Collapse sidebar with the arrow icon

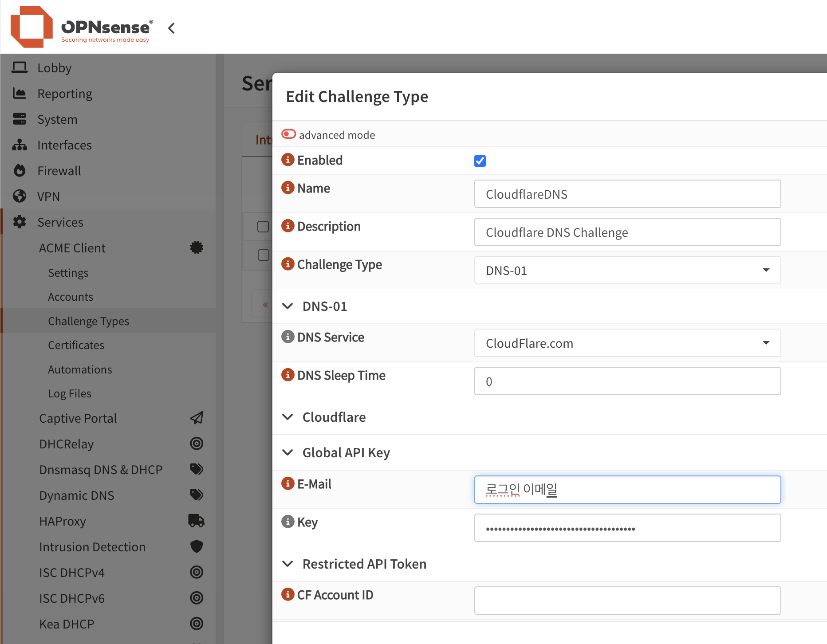coord(172,28)
